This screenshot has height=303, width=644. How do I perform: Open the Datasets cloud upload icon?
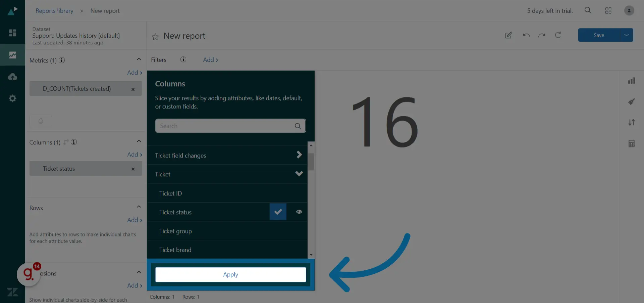pyautogui.click(x=12, y=77)
